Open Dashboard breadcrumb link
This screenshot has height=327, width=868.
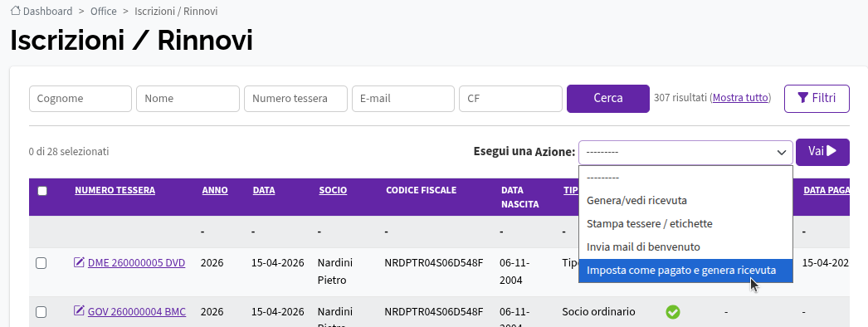click(x=47, y=11)
